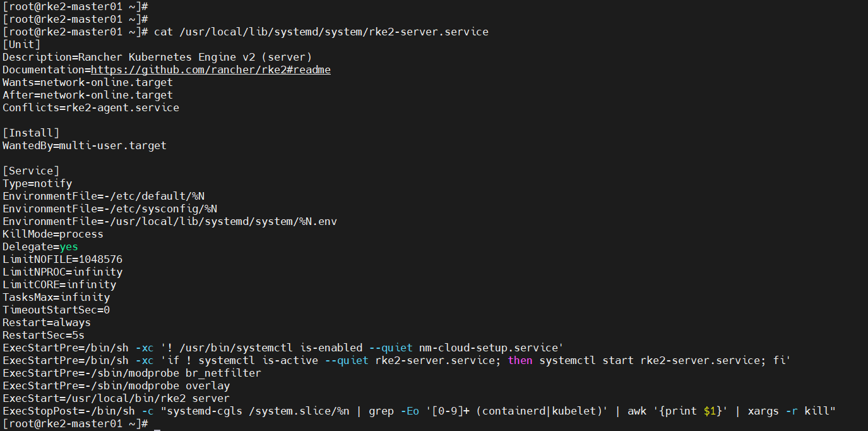The height and width of the screenshot is (431, 868).
Task: Click the Description line text
Action: pos(157,57)
